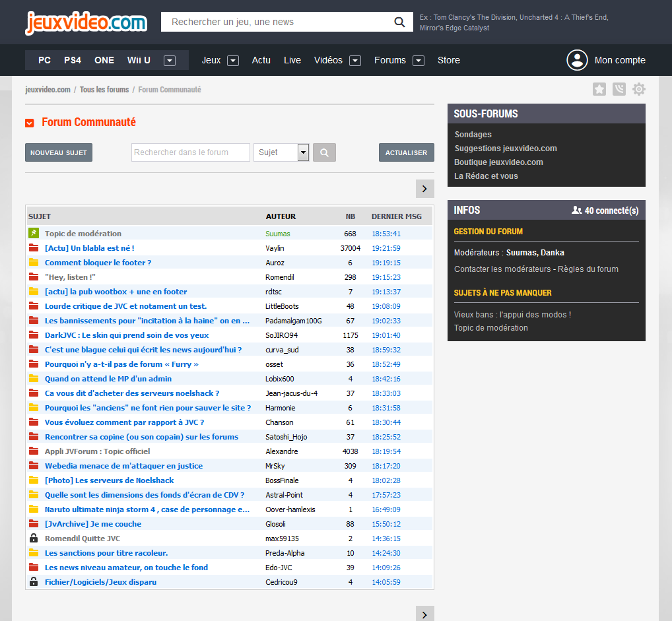This screenshot has height=621, width=672.
Task: Click the Mon compte user avatar icon
Action: (x=577, y=60)
